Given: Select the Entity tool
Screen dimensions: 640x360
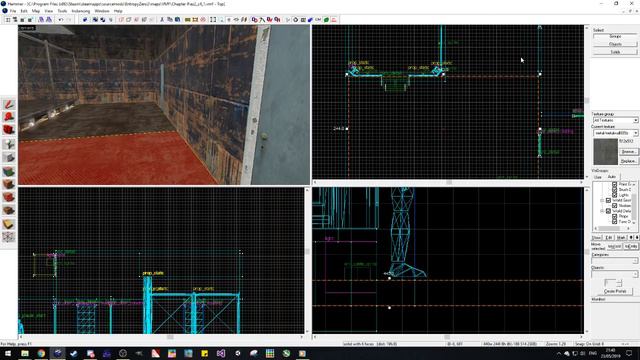Looking at the screenshot, I should pos(9,144).
